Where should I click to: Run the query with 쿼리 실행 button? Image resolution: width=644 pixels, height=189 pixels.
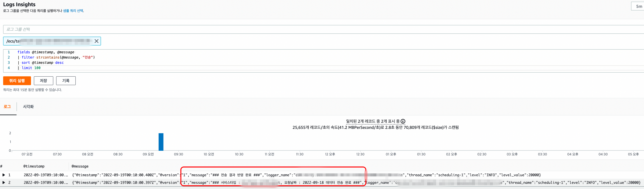click(17, 81)
